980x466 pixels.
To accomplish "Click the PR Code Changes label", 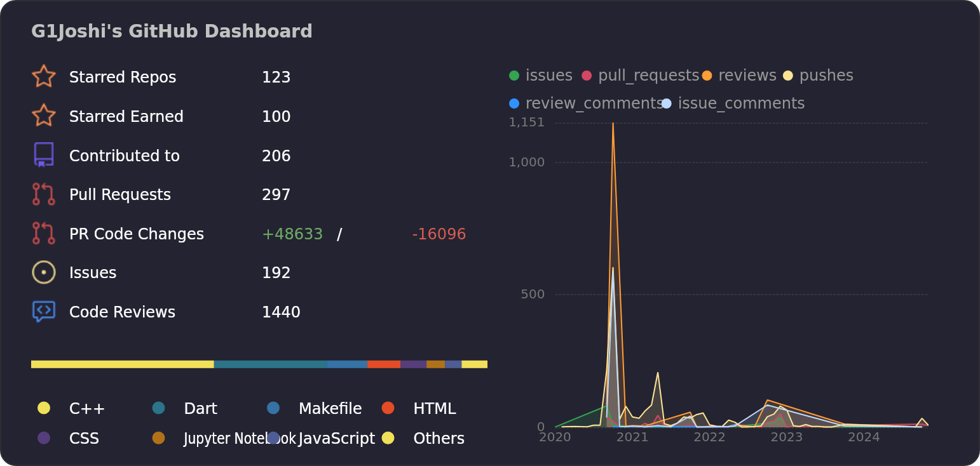I will (137, 234).
